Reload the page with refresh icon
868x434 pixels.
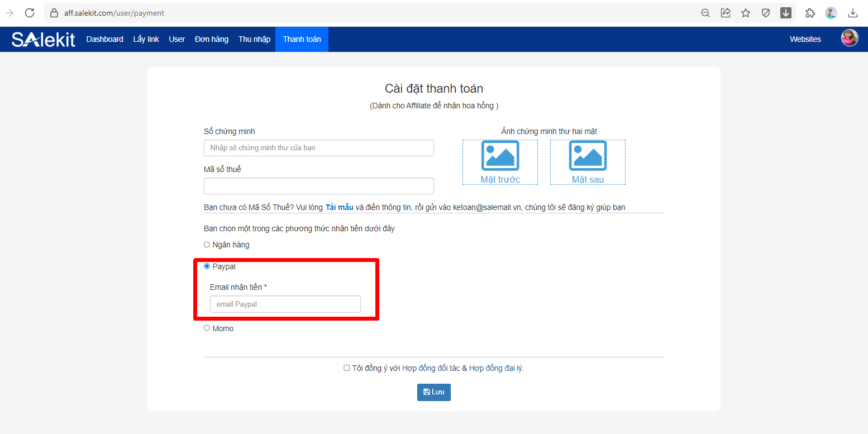click(30, 12)
